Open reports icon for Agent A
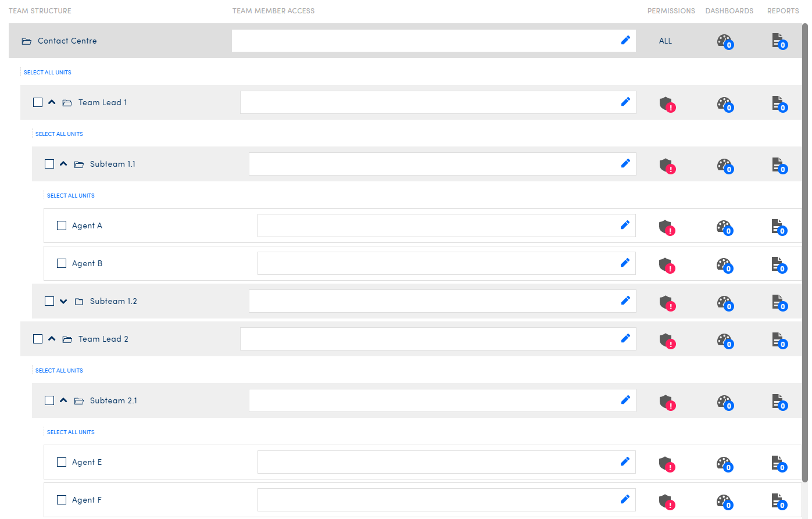The width and height of the screenshot is (812, 519). pyautogui.click(x=778, y=227)
